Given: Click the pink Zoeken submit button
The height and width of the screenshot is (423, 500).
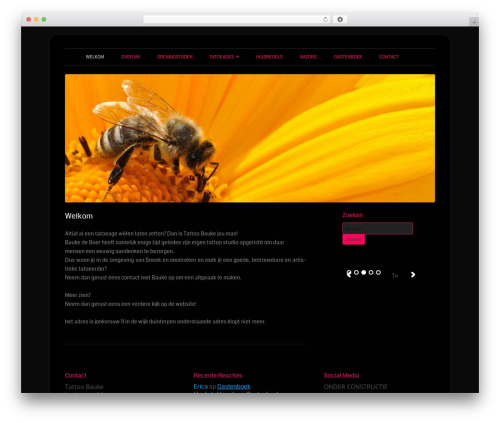Looking at the screenshot, I should point(353,239).
